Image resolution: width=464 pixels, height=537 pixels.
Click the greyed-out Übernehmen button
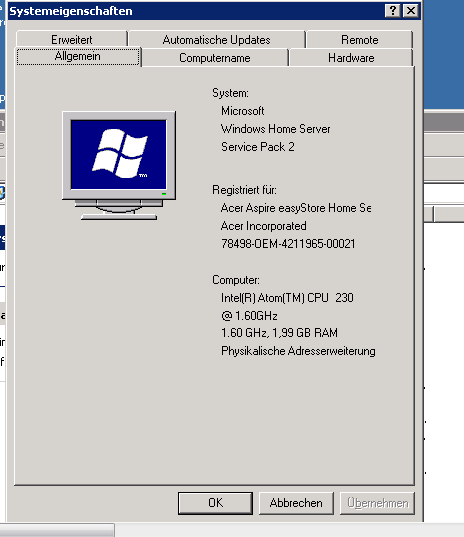(x=377, y=503)
